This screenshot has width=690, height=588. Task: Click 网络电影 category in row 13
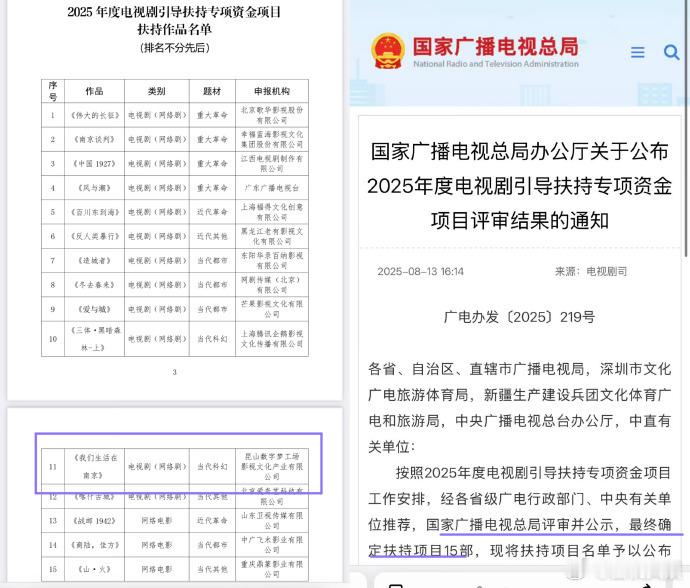tap(157, 521)
